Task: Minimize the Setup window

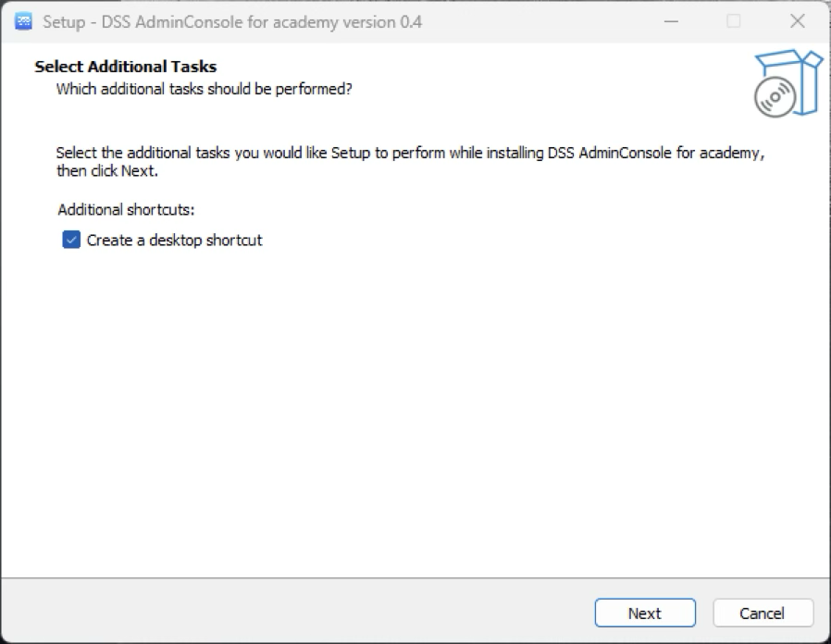Action: click(670, 21)
